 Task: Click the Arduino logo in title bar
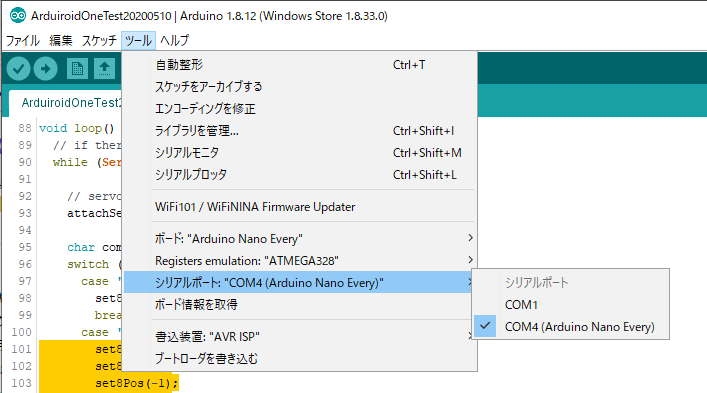(x=18, y=16)
